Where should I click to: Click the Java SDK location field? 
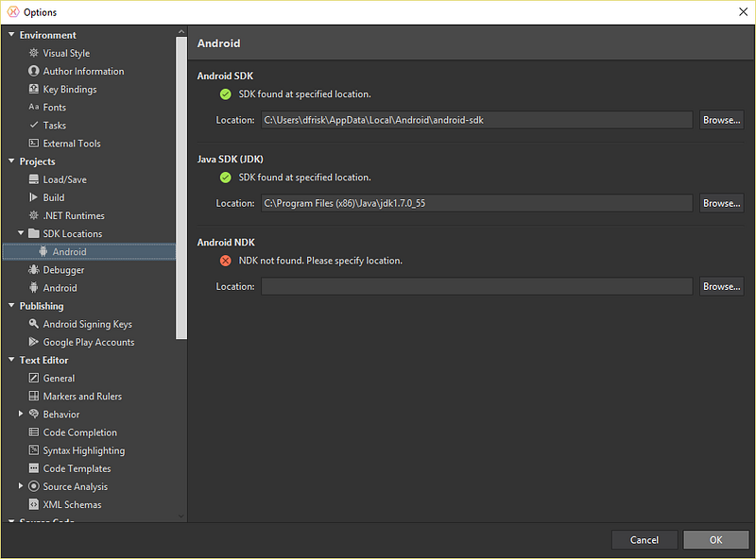point(477,203)
